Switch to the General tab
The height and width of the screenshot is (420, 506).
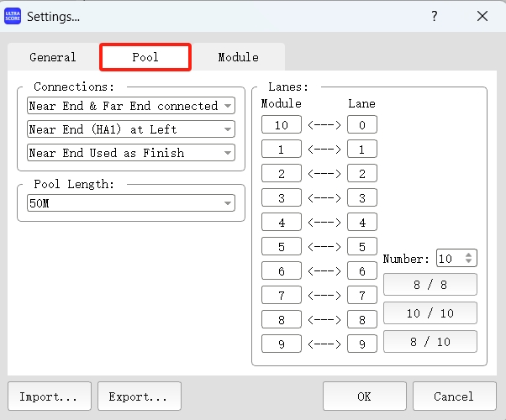pos(53,57)
